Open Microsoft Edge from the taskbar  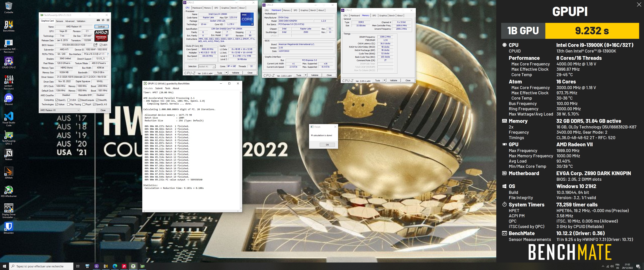point(115,266)
